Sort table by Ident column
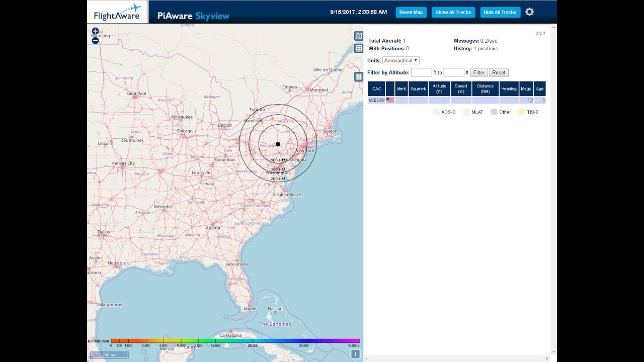Viewport: 644px width, 362px height. tap(401, 88)
